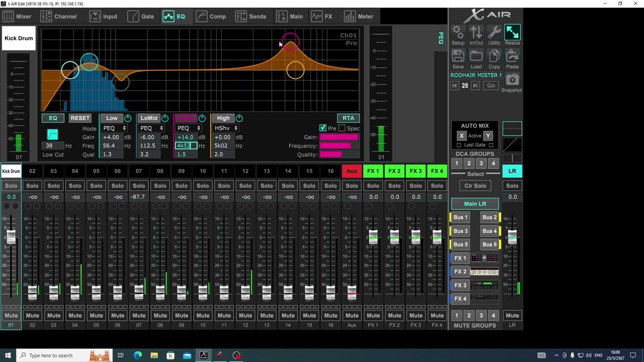Screen dimensions: 644x362
Task: Toggle LoMid band power icon
Action: pos(165,118)
